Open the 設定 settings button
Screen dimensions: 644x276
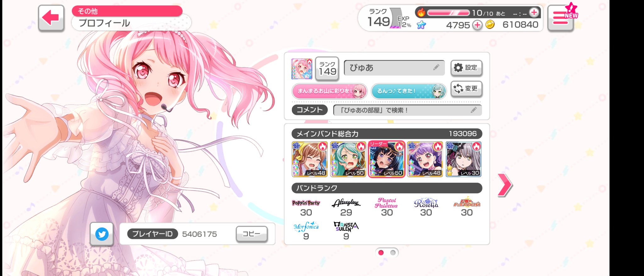[x=466, y=68]
